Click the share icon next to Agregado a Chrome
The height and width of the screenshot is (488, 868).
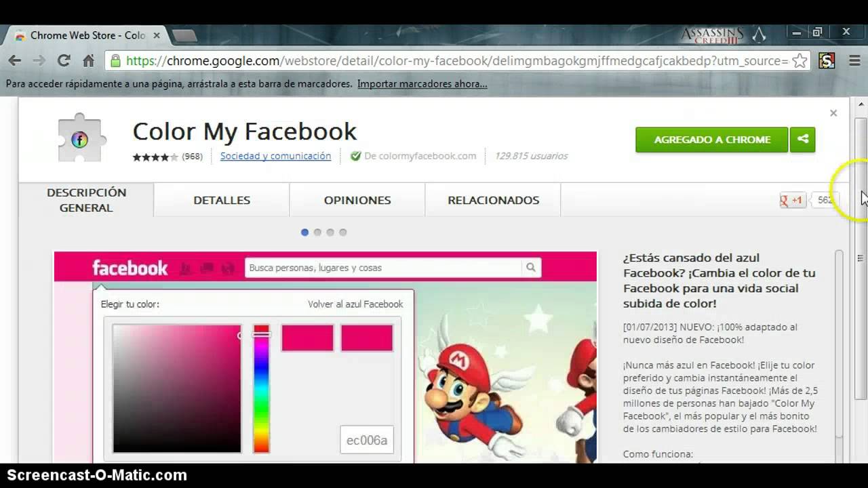(x=803, y=140)
